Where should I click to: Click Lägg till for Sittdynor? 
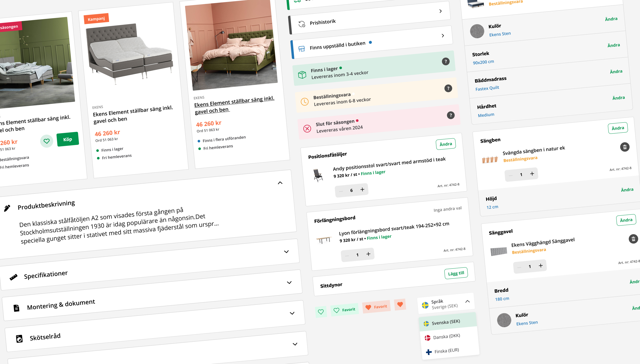click(x=456, y=273)
